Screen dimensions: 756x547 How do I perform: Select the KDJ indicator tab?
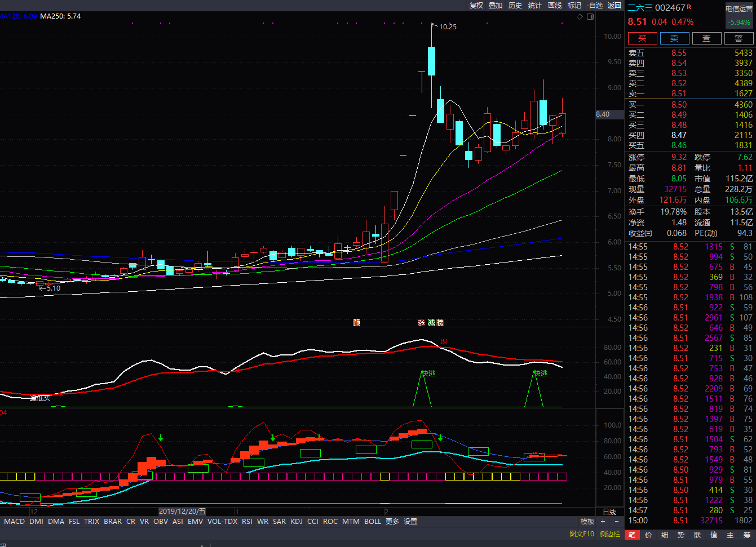tap(297, 522)
